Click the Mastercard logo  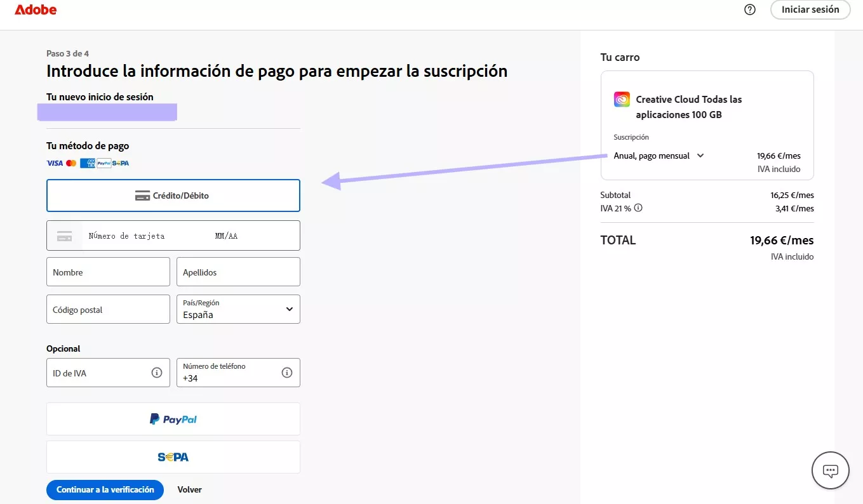pos(71,163)
